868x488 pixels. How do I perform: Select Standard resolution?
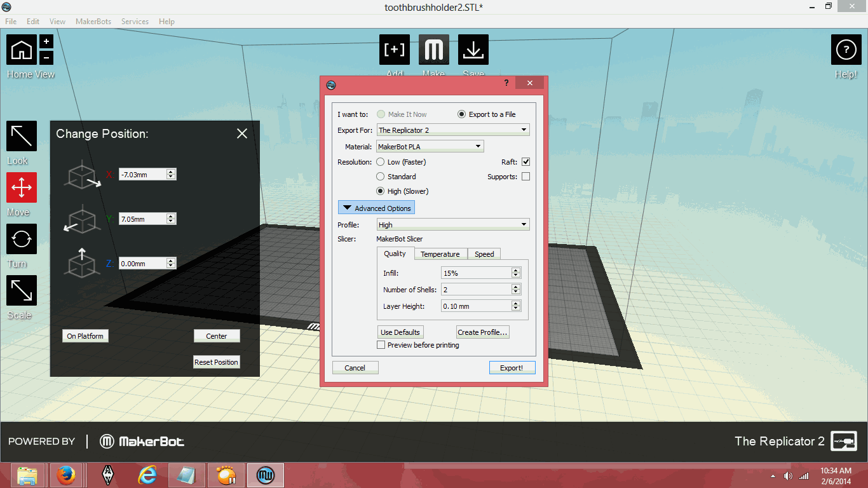(x=397, y=177)
